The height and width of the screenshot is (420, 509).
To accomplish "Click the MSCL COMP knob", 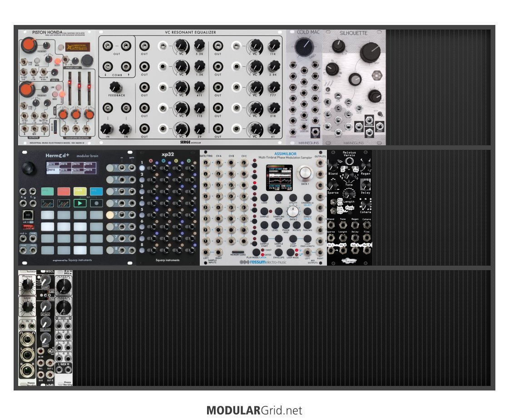I will coord(45,280).
